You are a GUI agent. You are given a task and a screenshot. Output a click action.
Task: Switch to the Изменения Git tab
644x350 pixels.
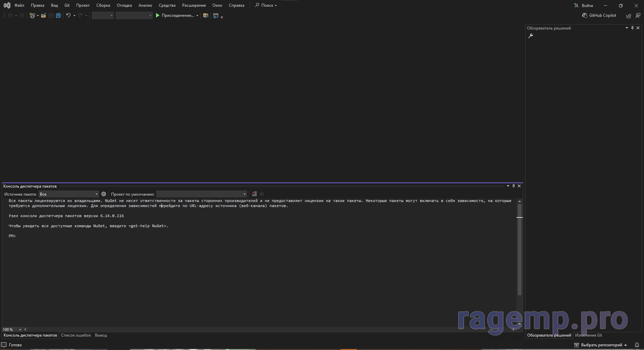588,335
